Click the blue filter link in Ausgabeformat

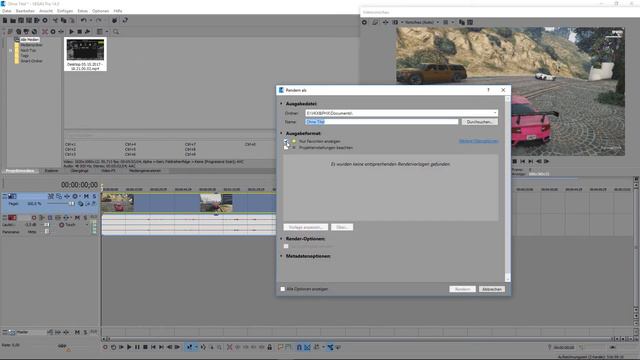coord(478,141)
